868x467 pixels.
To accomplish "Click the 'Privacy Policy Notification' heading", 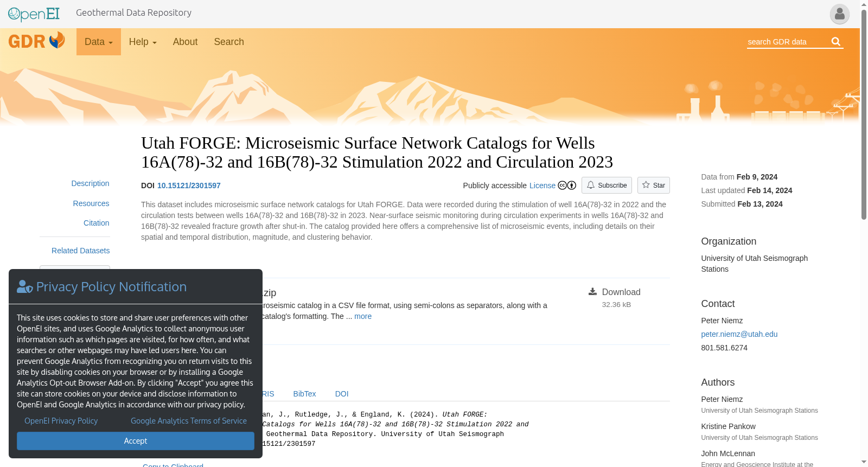I will 111,287.
